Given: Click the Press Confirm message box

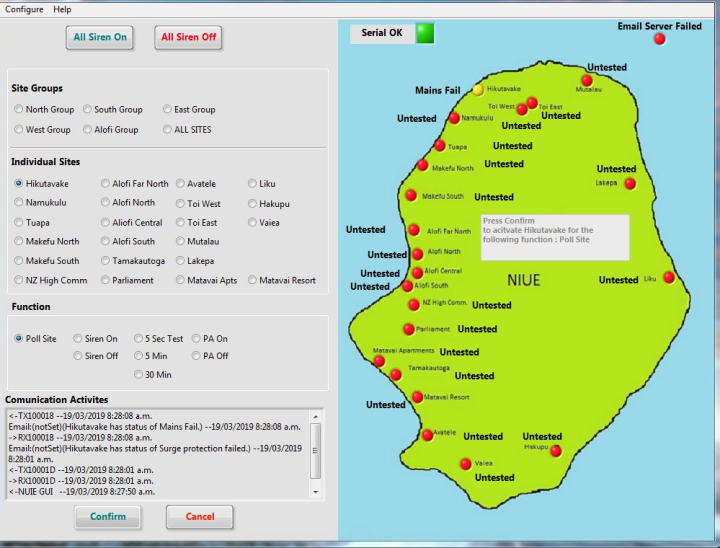Looking at the screenshot, I should (x=555, y=237).
